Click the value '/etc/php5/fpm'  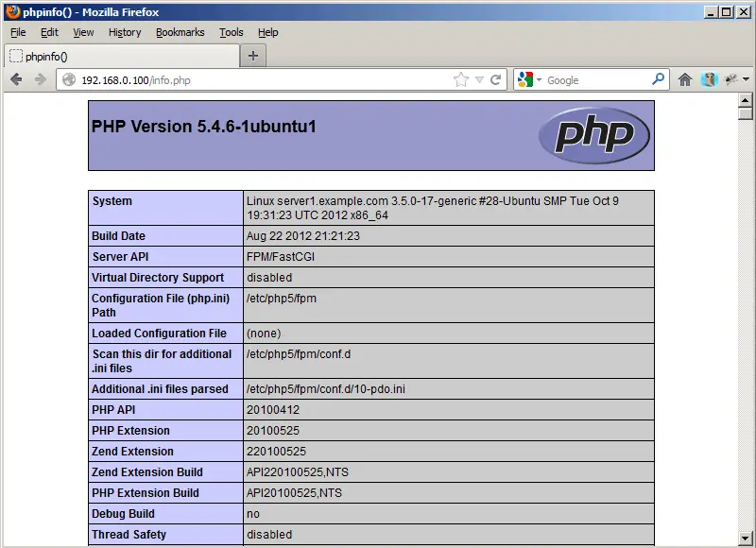282,299
